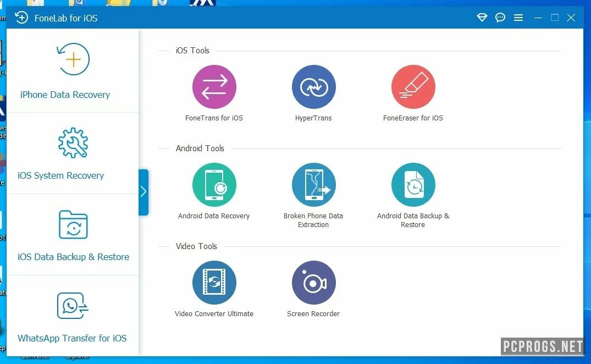Image resolution: width=591 pixels, height=364 pixels.
Task: Open the feedback chat bubble icon
Action: [x=500, y=18]
